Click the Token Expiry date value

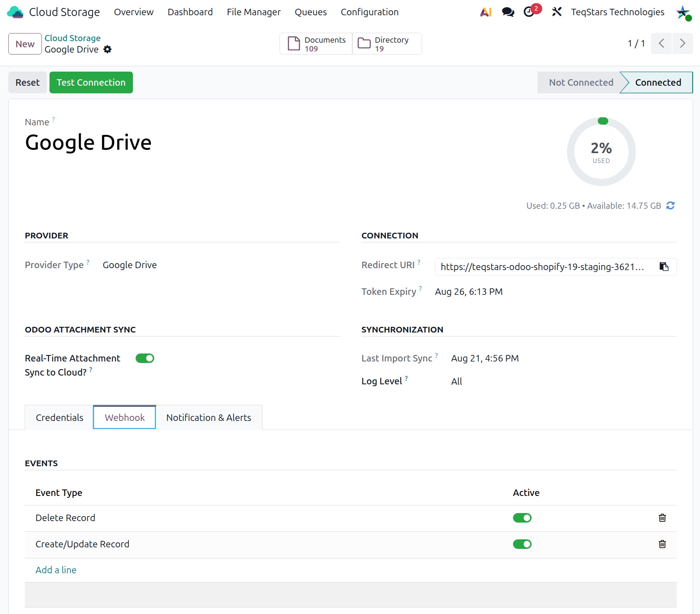coord(469,292)
